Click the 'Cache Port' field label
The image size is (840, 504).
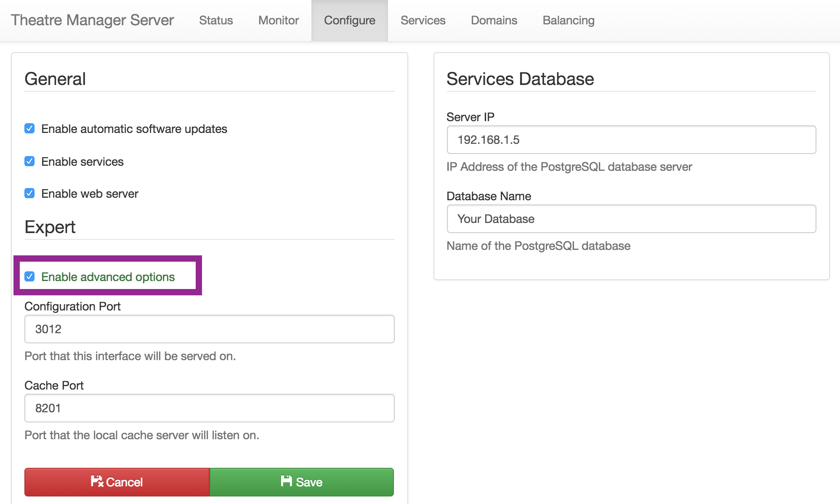pyautogui.click(x=54, y=385)
